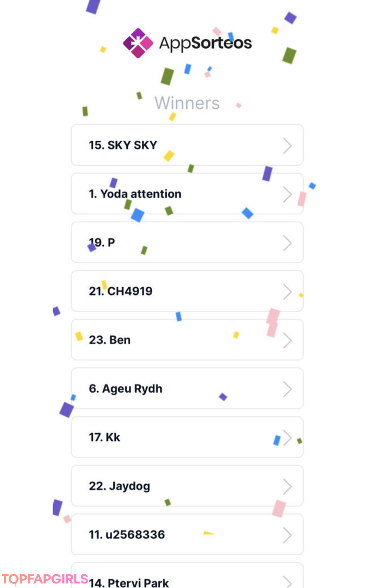Image resolution: width=379 pixels, height=588 pixels.
Task: View winner 6. Ageu Rydh details
Action: [187, 388]
